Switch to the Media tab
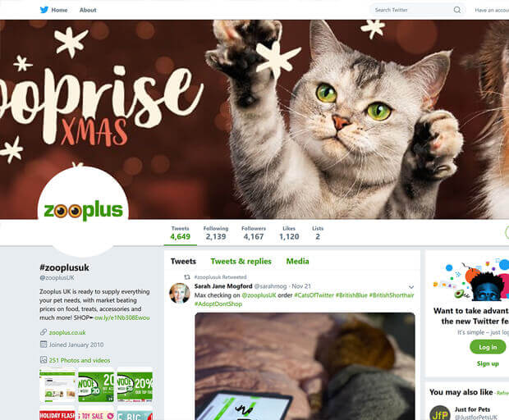509x420 pixels. tap(297, 262)
